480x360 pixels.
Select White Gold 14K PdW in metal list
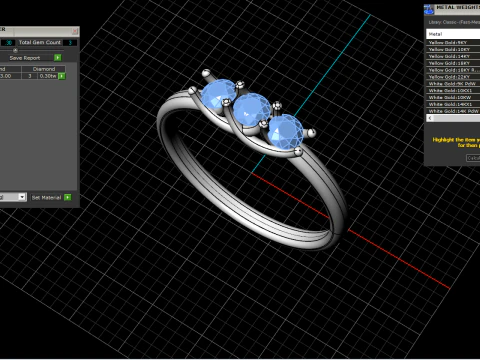tap(453, 111)
